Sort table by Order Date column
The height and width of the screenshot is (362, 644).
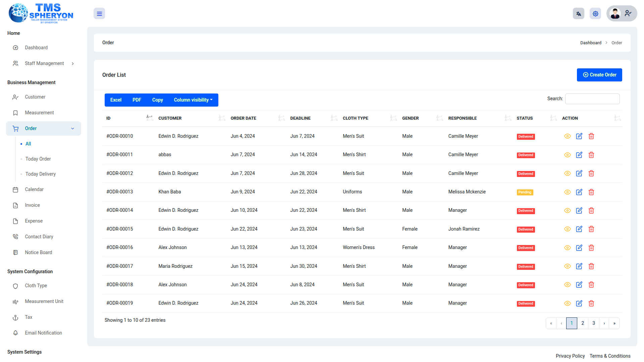tap(257, 118)
